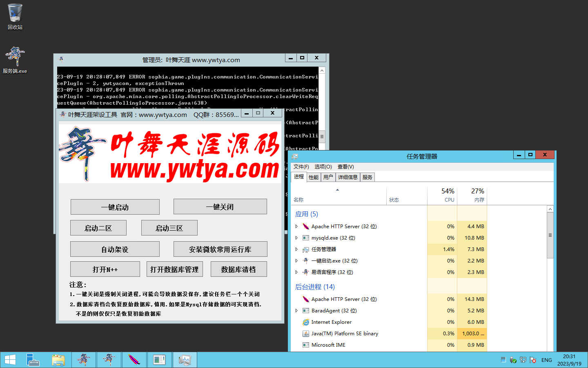Switch to the Task Manager taskbar icon
Screen dimensions: 588x368
pos(185,360)
